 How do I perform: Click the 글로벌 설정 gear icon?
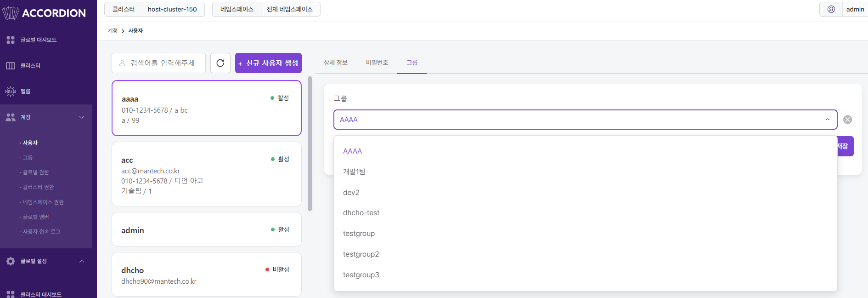pos(11,261)
